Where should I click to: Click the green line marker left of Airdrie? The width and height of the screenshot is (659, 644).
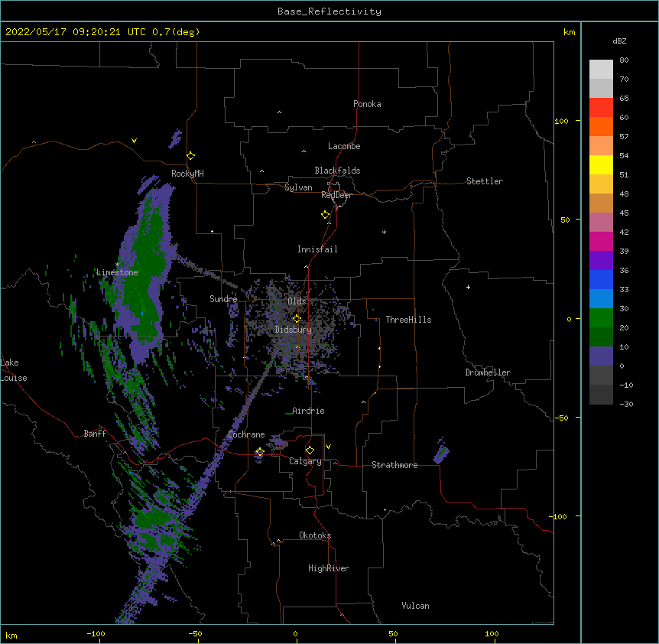tap(288, 414)
